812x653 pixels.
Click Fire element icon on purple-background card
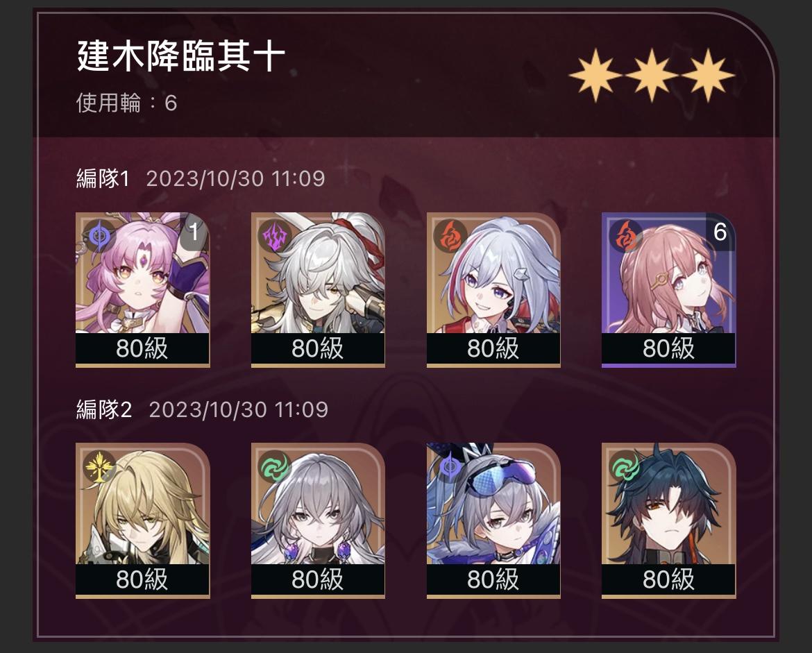point(625,236)
